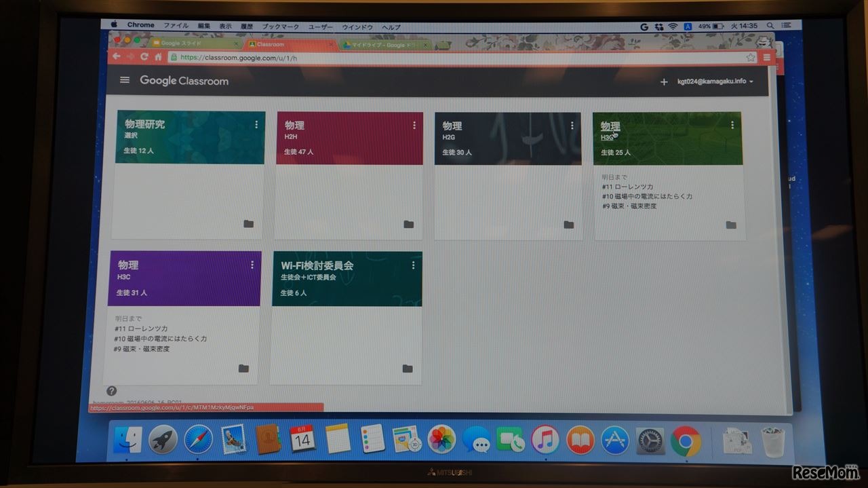
Task: Click the classroom.google.com address bar
Action: tap(462, 58)
